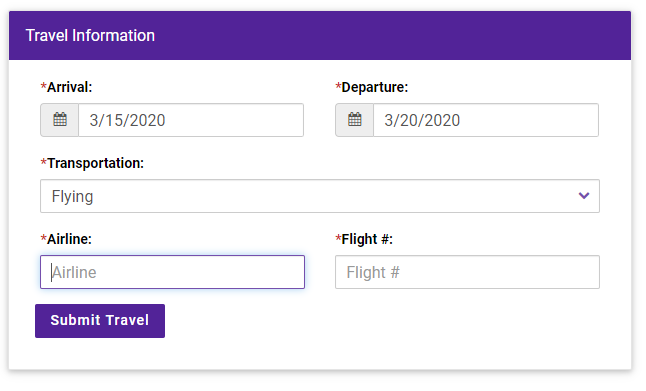
Task: Click the red asterisk beside Departure
Action: tap(338, 86)
